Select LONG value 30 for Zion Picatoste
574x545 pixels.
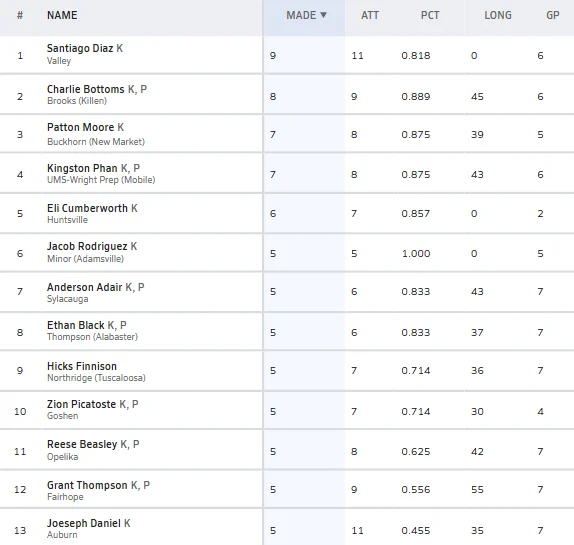click(x=477, y=412)
